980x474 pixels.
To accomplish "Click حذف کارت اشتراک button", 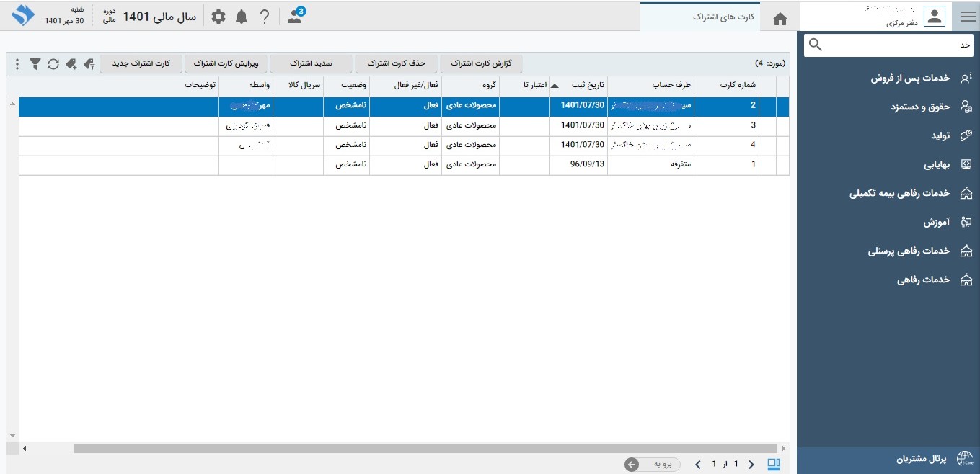I will 396,63.
